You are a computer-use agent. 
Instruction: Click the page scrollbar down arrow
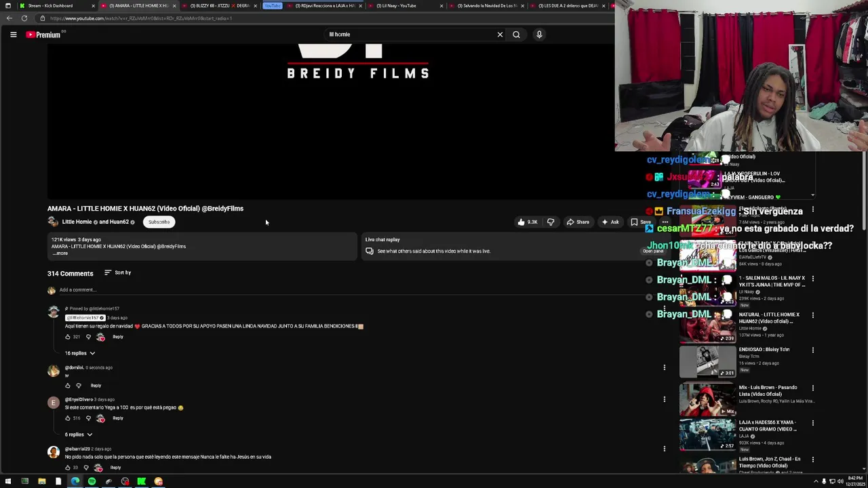pos(865,468)
